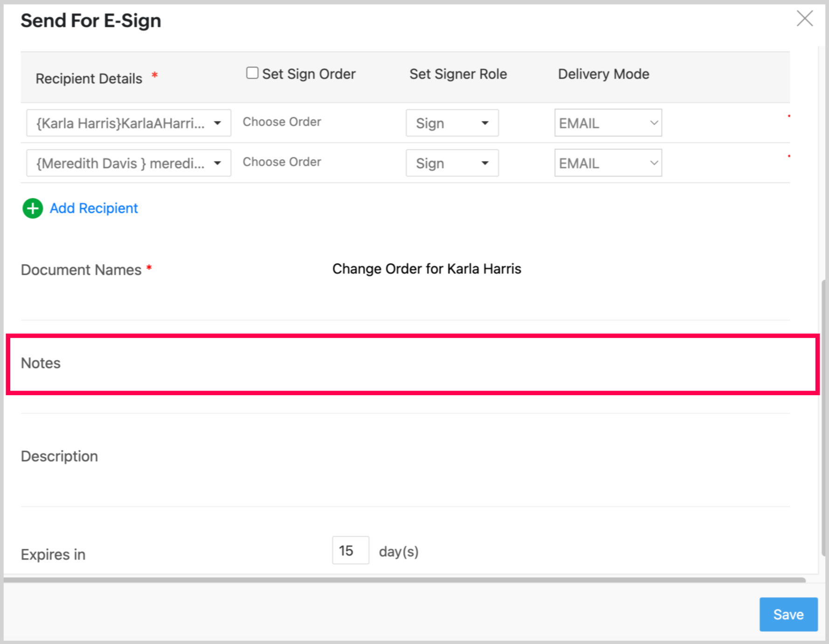Change EMAIL delivery mode for Meredith Davis

click(x=608, y=163)
